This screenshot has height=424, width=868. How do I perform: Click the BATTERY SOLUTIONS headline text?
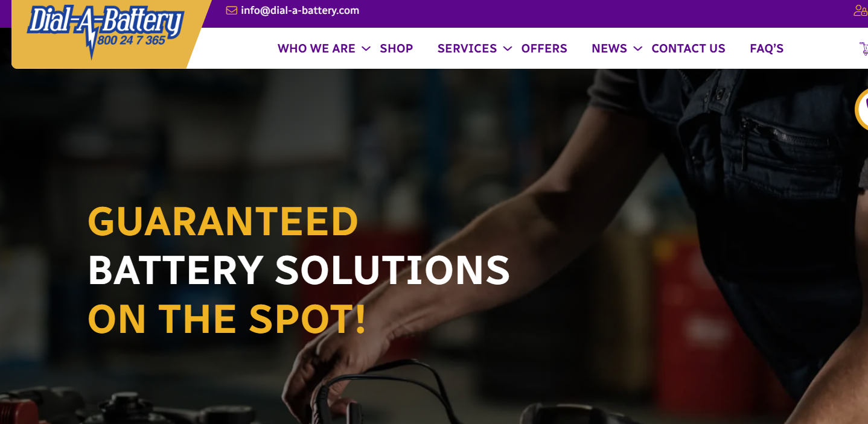pos(299,270)
